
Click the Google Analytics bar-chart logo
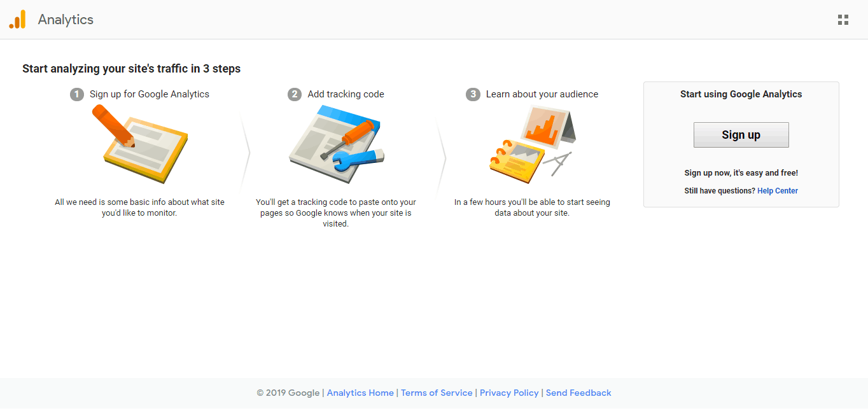(17, 20)
